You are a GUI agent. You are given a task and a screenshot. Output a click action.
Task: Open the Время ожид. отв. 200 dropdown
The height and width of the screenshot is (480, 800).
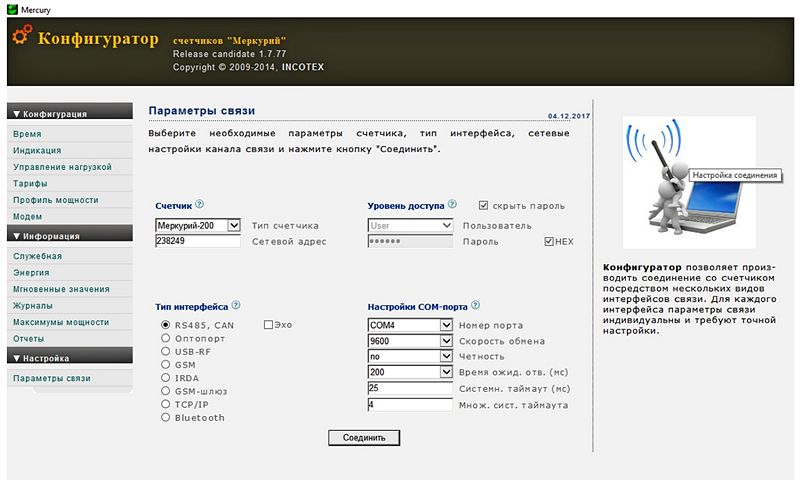click(410, 372)
